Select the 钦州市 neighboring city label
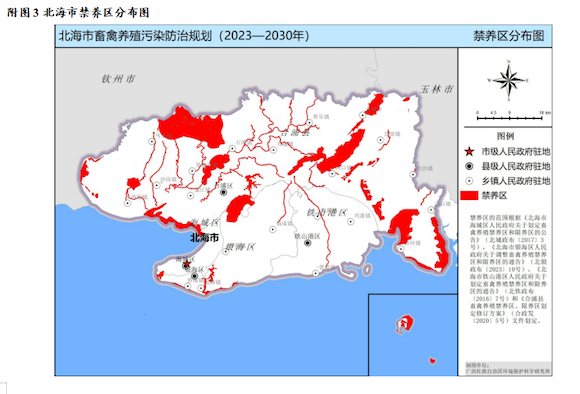 pyautogui.click(x=119, y=79)
